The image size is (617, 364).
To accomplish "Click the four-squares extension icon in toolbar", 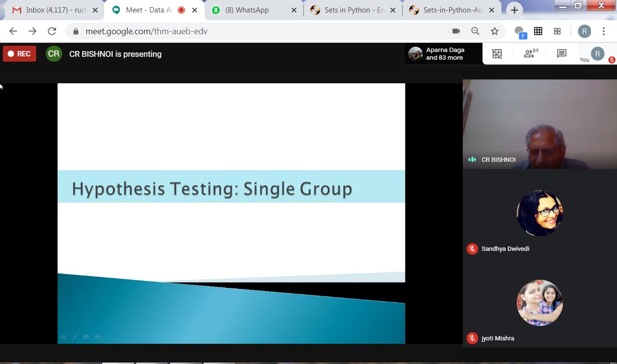I will [557, 31].
